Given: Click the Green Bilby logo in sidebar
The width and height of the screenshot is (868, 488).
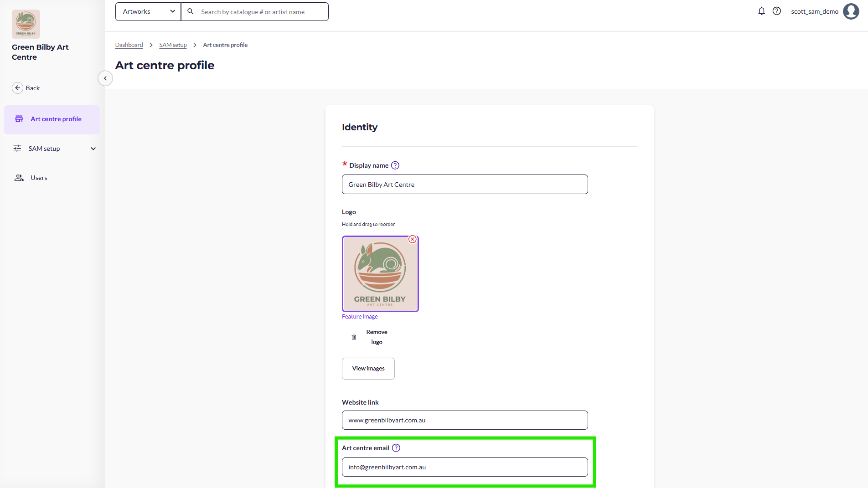Looking at the screenshot, I should coord(26,24).
